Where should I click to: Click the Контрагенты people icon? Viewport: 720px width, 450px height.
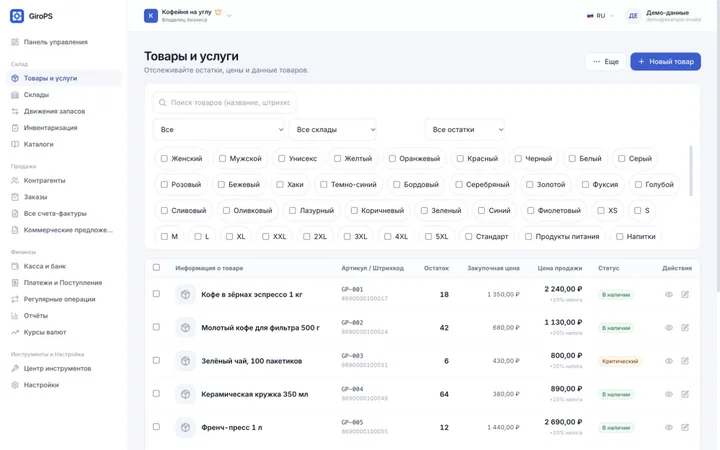click(x=15, y=181)
